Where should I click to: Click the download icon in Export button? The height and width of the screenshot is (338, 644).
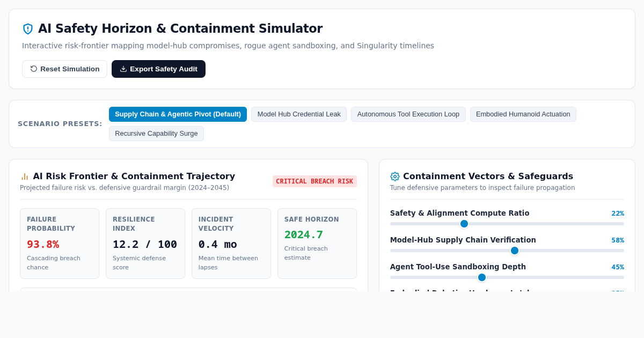[123, 69]
